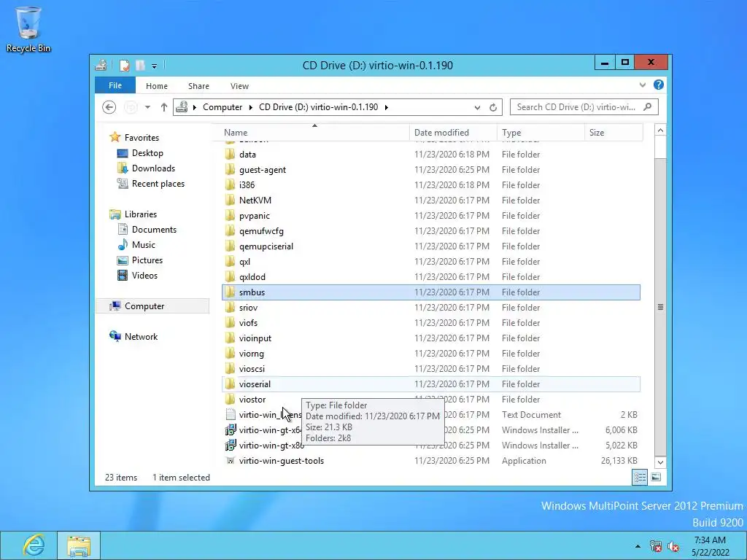Select the viorng folder name
747x560 pixels.
coord(252,354)
